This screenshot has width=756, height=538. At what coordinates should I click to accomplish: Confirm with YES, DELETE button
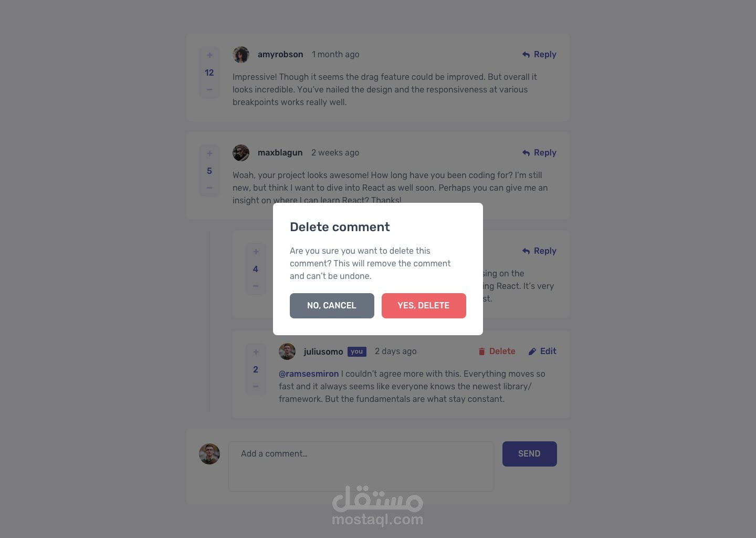pyautogui.click(x=424, y=306)
